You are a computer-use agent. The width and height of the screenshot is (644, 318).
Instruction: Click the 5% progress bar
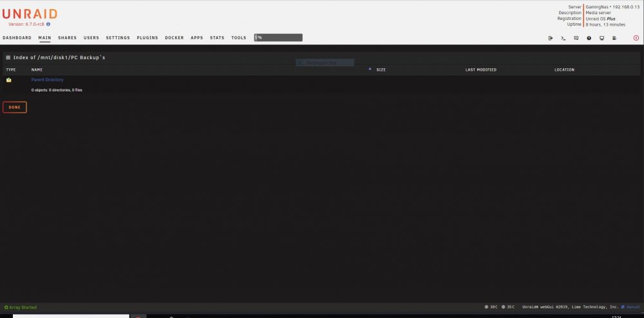(278, 38)
